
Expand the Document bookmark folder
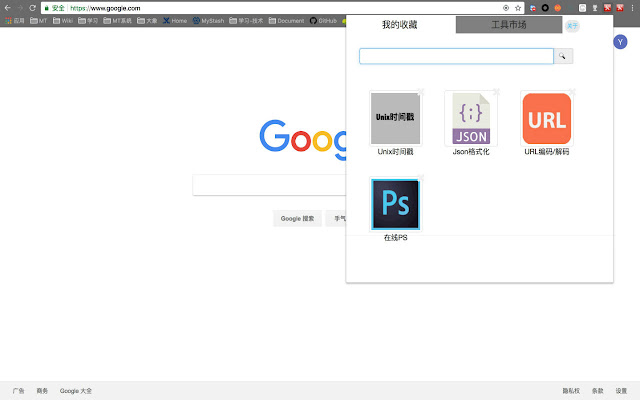pyautogui.click(x=287, y=20)
